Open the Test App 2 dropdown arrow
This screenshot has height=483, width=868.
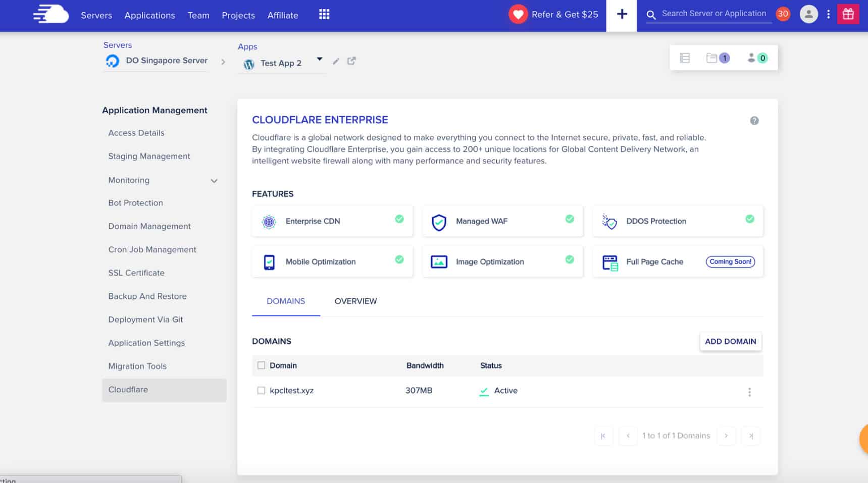319,59
